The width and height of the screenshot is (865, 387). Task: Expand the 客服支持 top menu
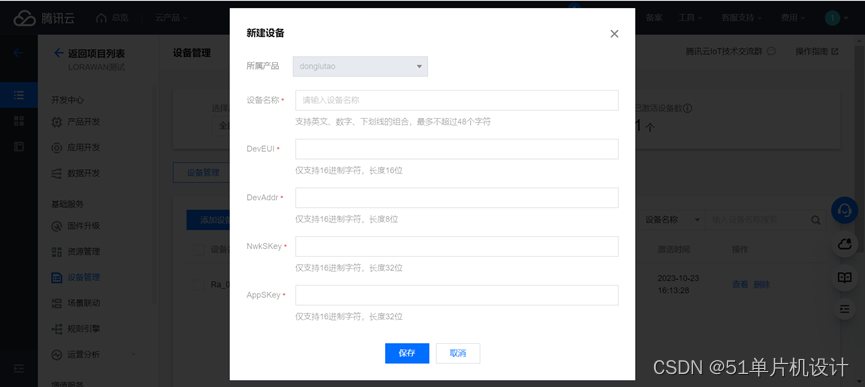[741, 18]
